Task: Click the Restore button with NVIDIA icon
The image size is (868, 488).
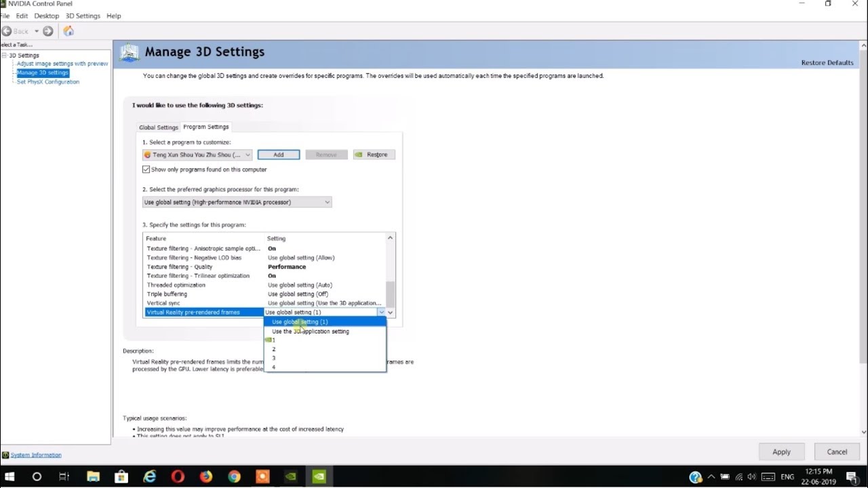Action: pyautogui.click(x=374, y=155)
